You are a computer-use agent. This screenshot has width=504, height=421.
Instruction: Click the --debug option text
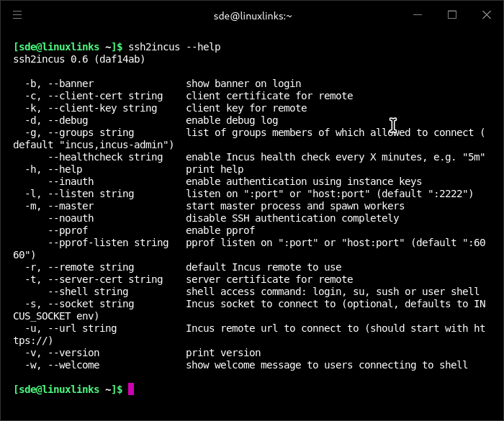68,120
